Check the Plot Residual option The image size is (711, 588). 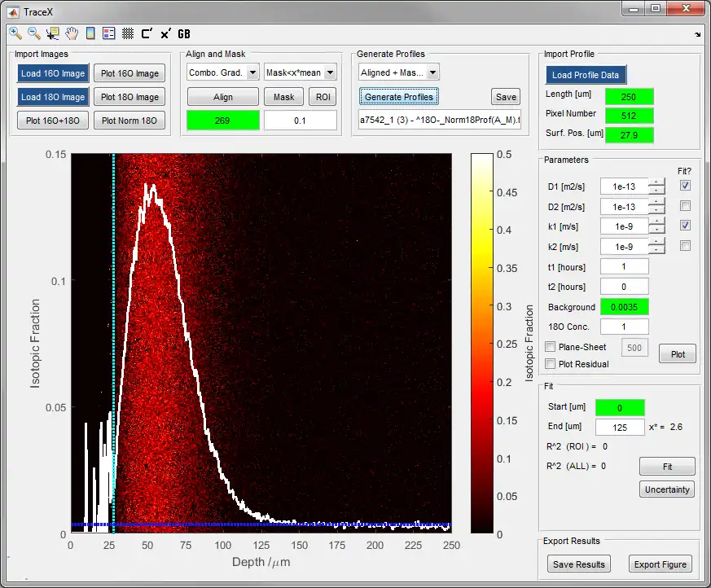click(x=550, y=364)
